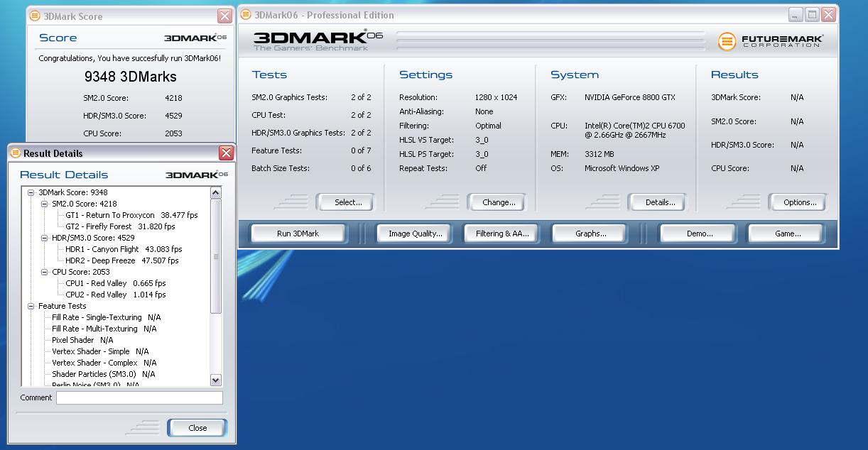Click the NVIDIA GeForce 8800 GTX text
This screenshot has width=868, height=450.
[x=630, y=97]
